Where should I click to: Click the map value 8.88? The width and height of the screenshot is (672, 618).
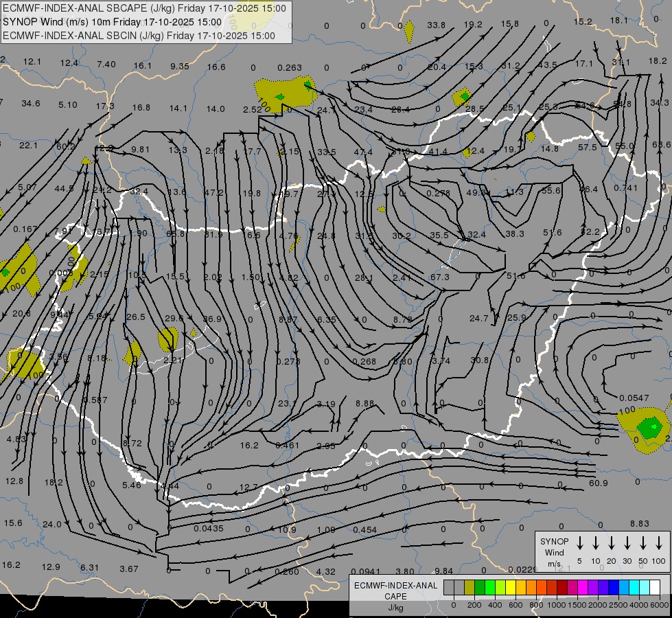click(364, 403)
